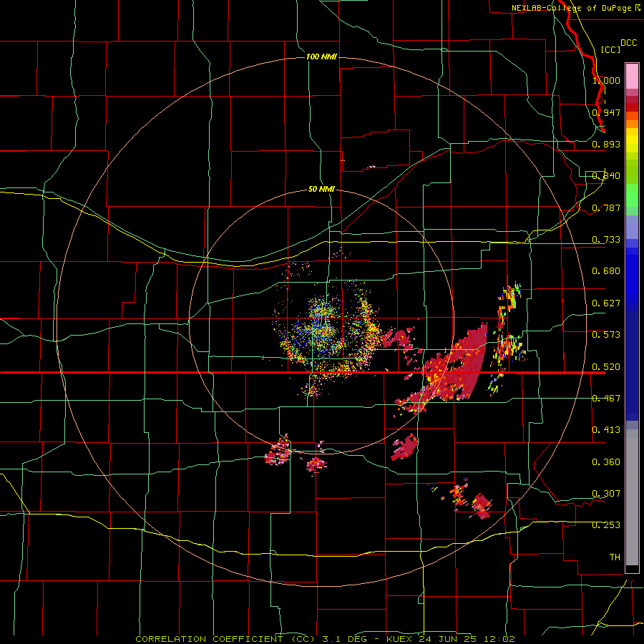Click the 0.253 legend value
Screen dimensions: 644x644
click(x=606, y=525)
